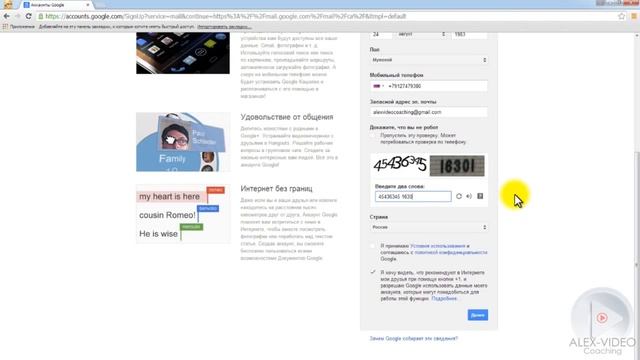Click the smartphone promo image
The height and width of the screenshot is (360, 640).
(183, 53)
